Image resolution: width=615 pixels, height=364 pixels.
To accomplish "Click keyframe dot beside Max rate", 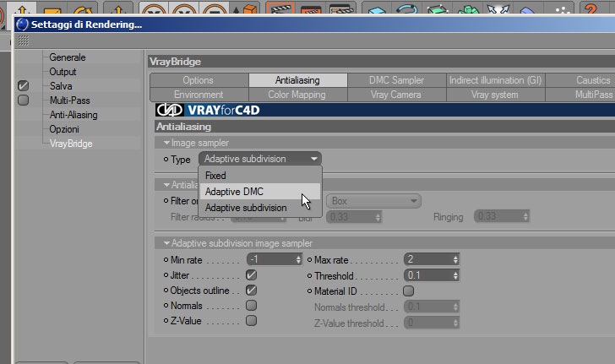I will (309, 259).
